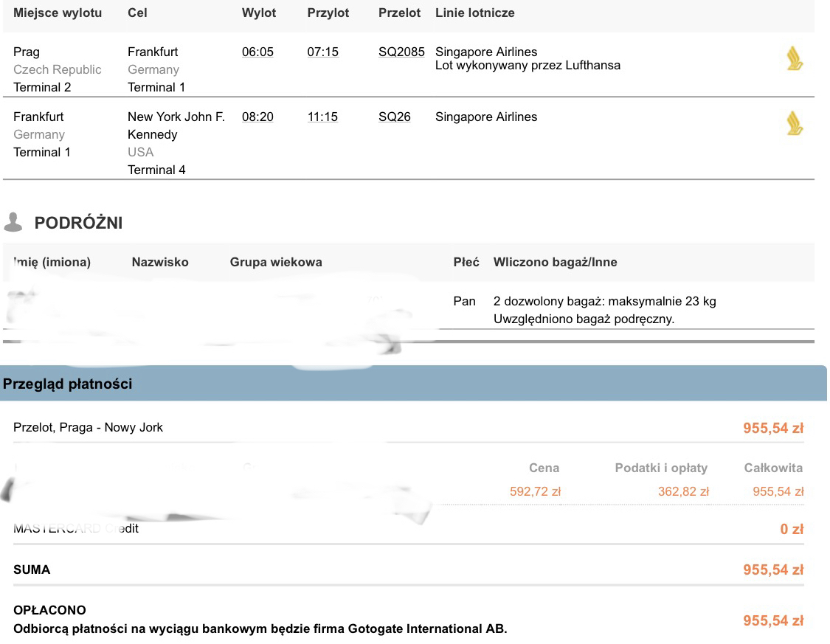830x644 pixels.
Task: Click departure time 06:05
Action: (257, 52)
